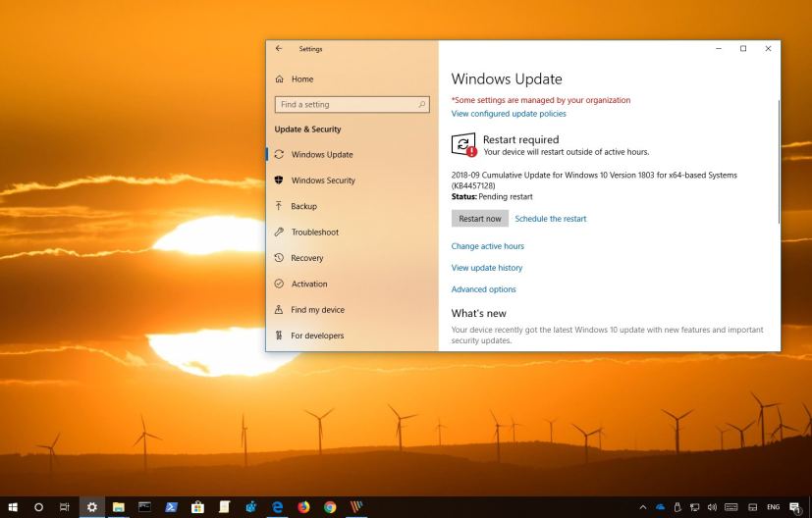Maximize the Settings window

pos(743,49)
